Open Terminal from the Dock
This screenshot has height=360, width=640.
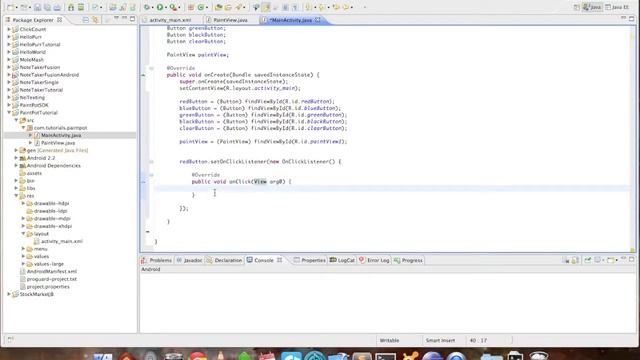click(x=385, y=355)
